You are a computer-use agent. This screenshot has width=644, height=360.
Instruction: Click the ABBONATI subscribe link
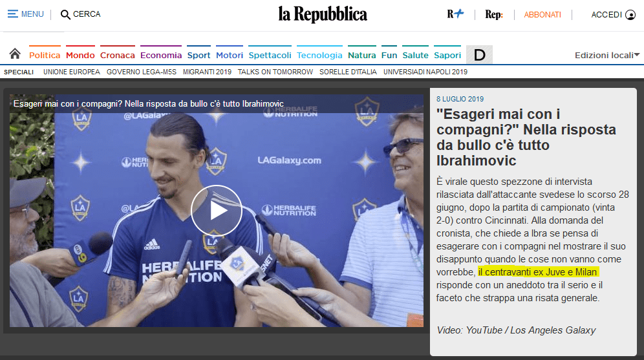point(542,14)
